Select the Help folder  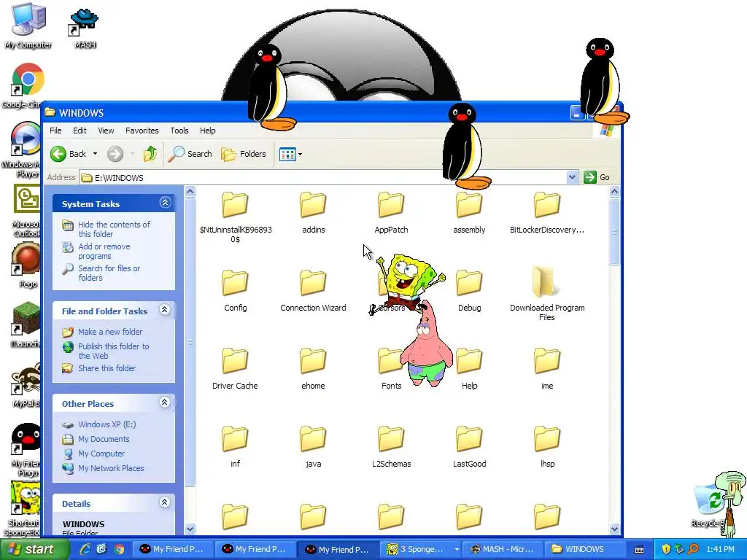469,369
